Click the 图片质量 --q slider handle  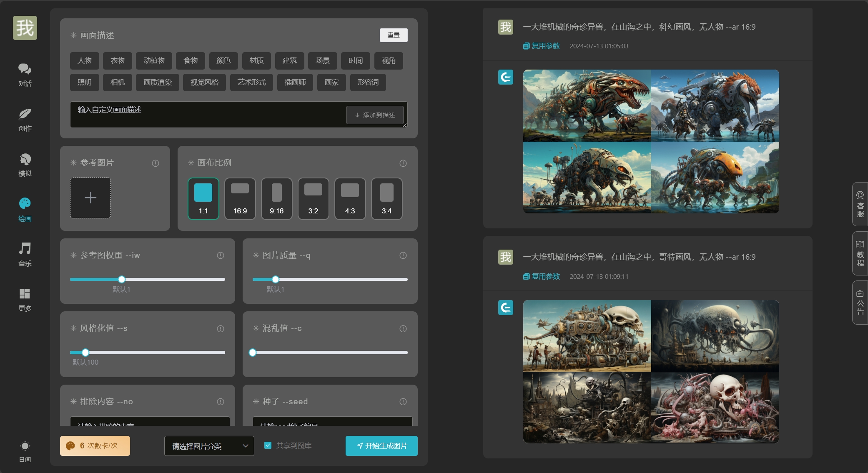pos(276,279)
